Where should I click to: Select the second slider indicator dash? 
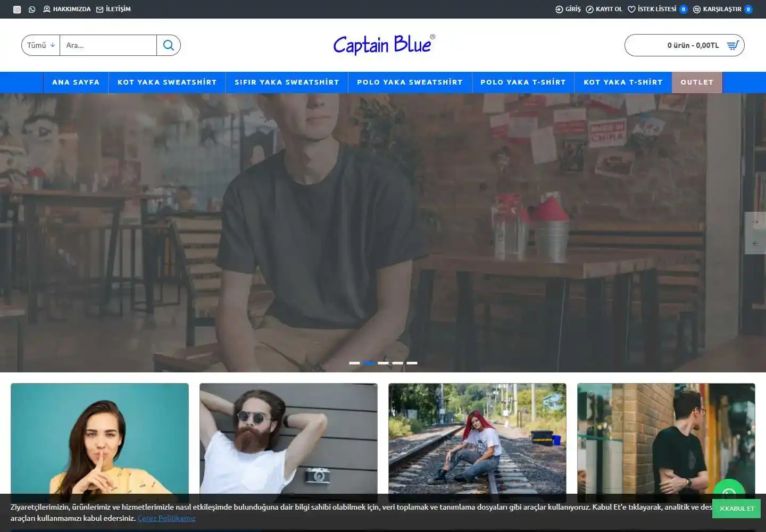369,363
